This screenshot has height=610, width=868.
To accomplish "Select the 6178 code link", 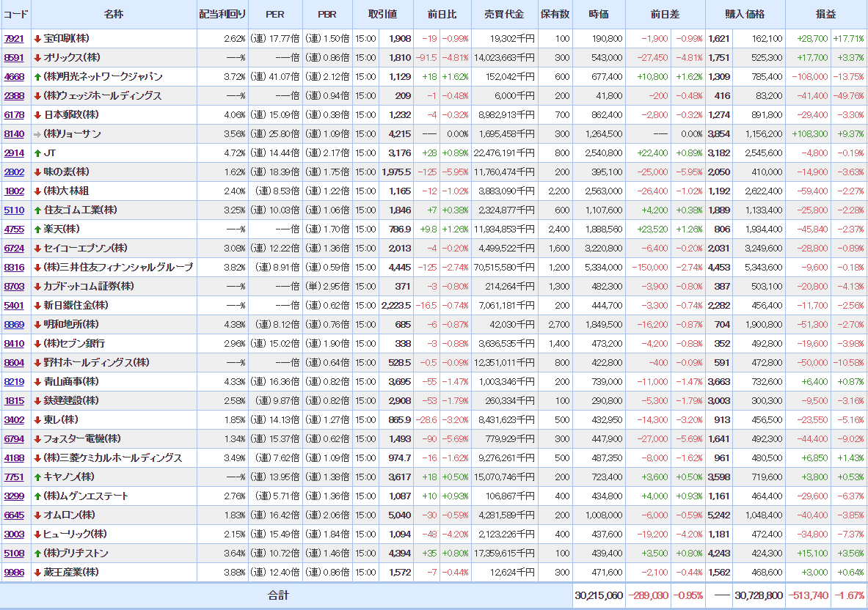I will [13, 115].
